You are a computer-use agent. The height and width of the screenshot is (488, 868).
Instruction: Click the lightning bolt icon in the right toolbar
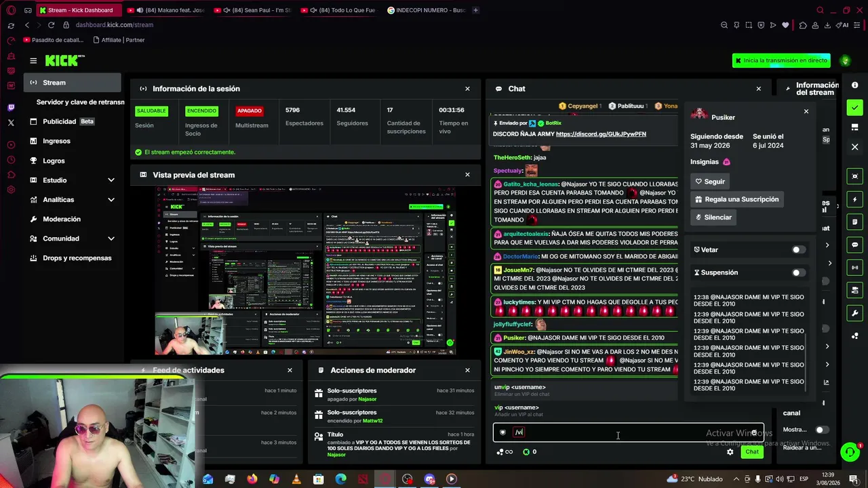point(855,199)
